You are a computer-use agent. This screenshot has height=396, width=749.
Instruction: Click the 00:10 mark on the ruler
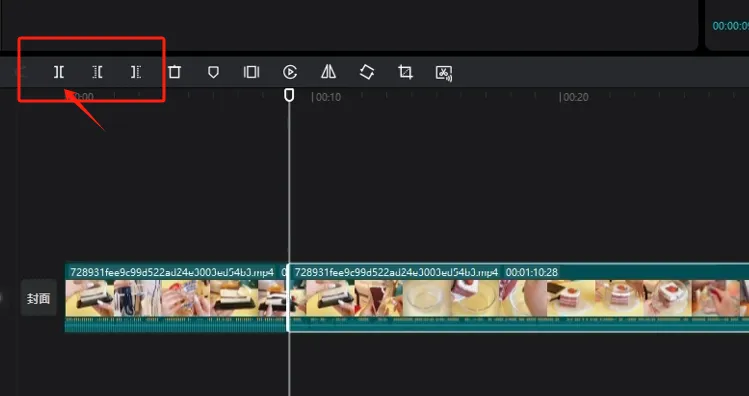point(326,97)
